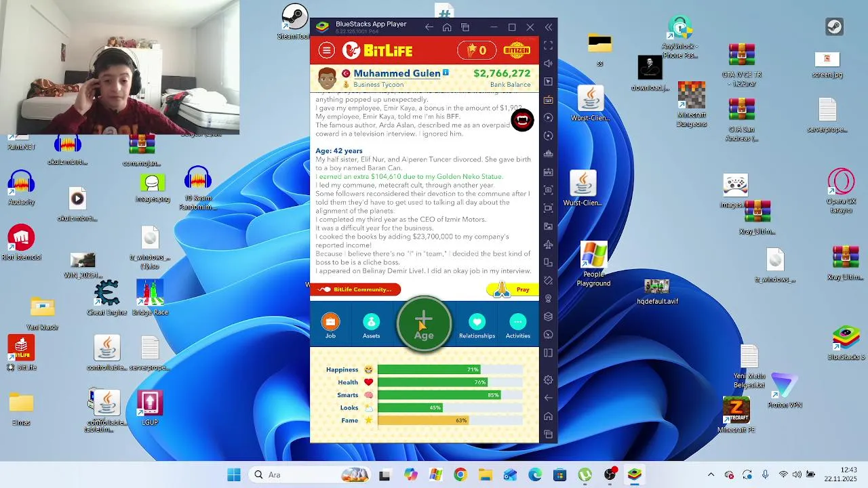Open File Explorer from the taskbar
This screenshot has width=868, height=488.
485,474
